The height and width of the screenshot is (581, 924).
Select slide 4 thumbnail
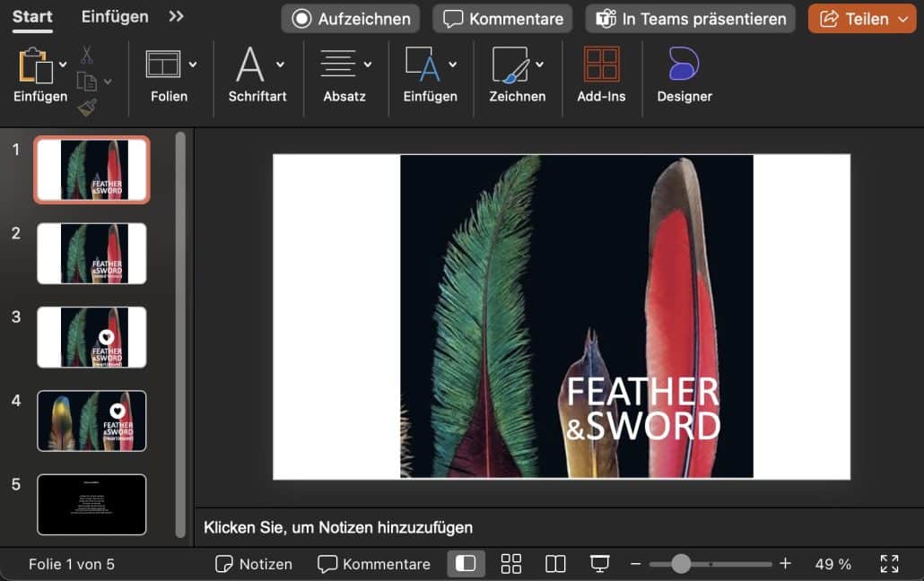[92, 421]
